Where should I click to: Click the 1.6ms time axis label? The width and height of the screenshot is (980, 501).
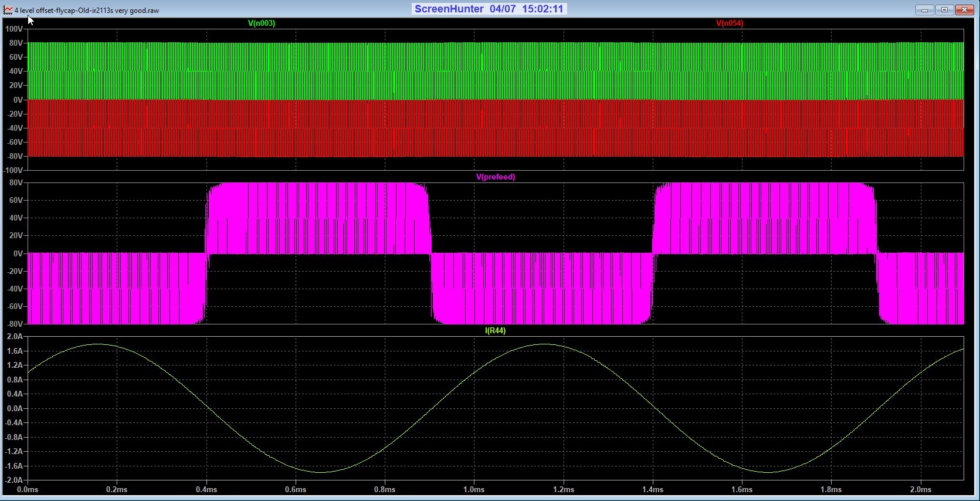(742, 489)
